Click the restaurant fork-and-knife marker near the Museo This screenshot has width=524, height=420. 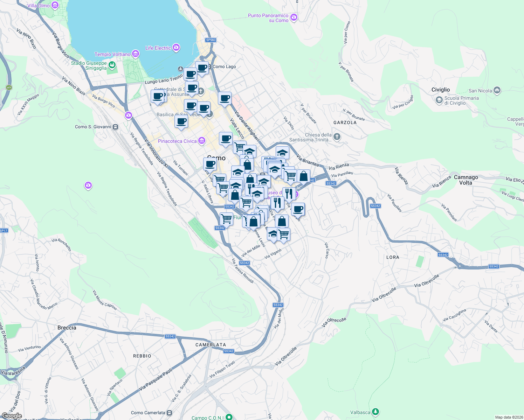(289, 193)
